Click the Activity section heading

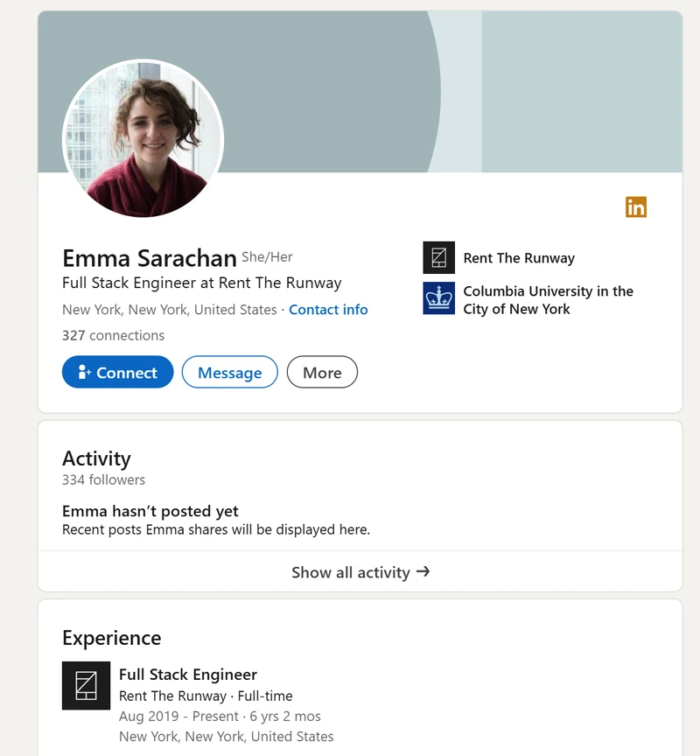pos(96,458)
